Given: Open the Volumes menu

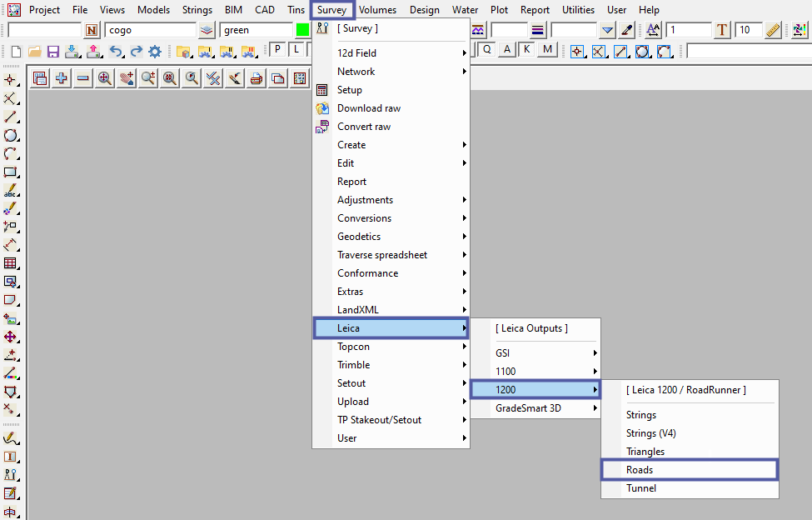Looking at the screenshot, I should 377,10.
